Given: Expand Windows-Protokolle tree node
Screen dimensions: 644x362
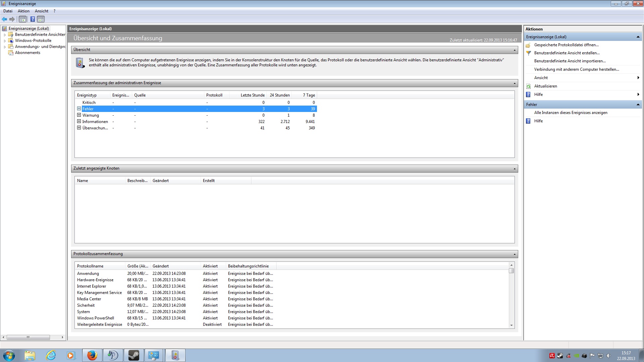Looking at the screenshot, I should (5, 41).
